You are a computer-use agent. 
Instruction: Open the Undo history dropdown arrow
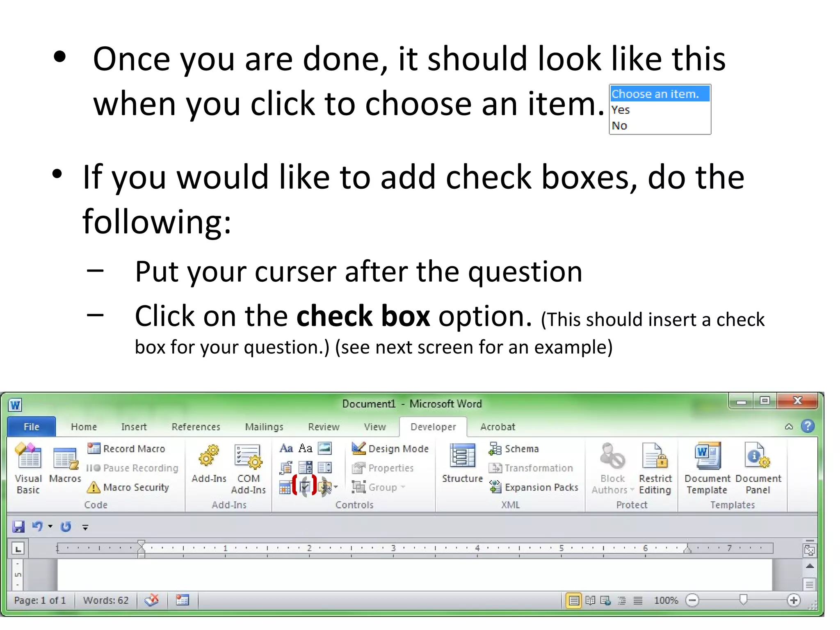tap(50, 526)
